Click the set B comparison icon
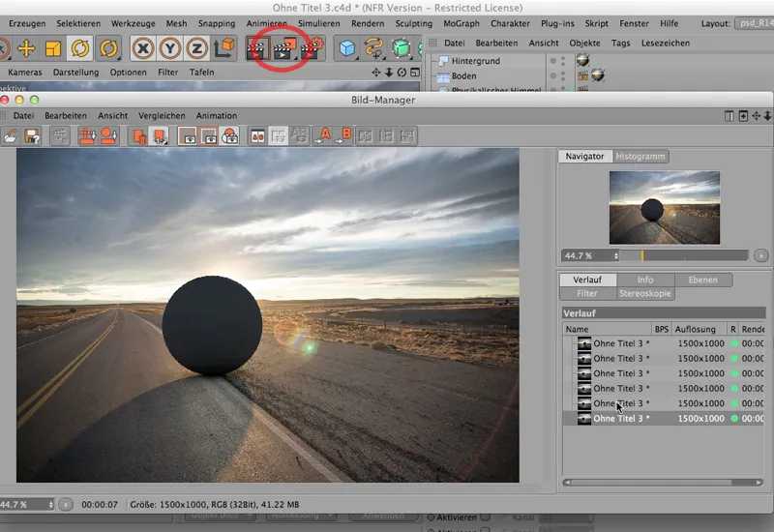Viewport: 774px width, 532px height. click(345, 136)
